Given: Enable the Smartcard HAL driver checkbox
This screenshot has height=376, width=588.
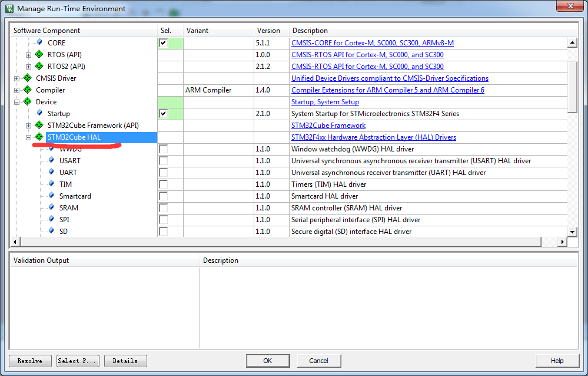Looking at the screenshot, I should (x=164, y=196).
